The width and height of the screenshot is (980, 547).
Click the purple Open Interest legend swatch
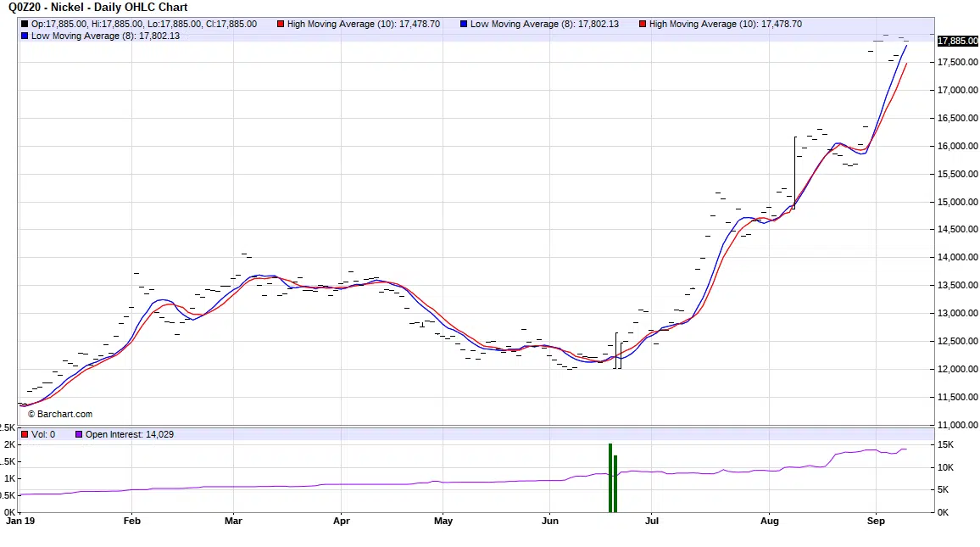pos(79,434)
